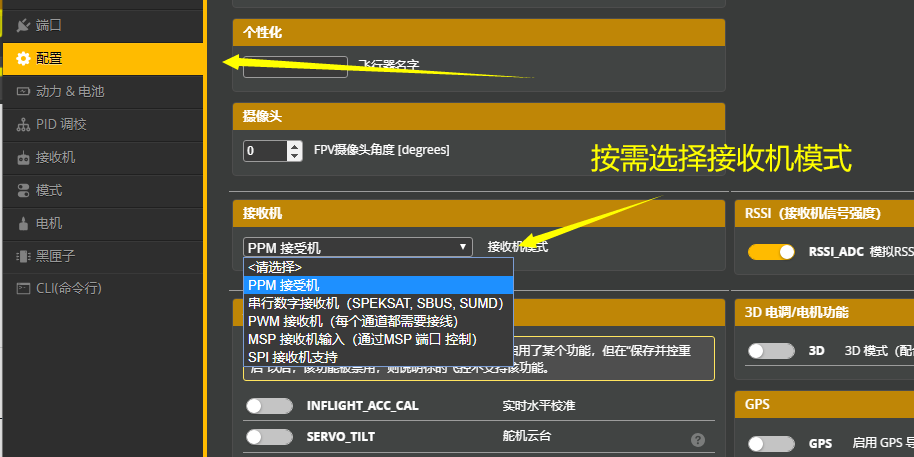
Task: Select MSP 接收机输入 option
Action: pos(378,339)
